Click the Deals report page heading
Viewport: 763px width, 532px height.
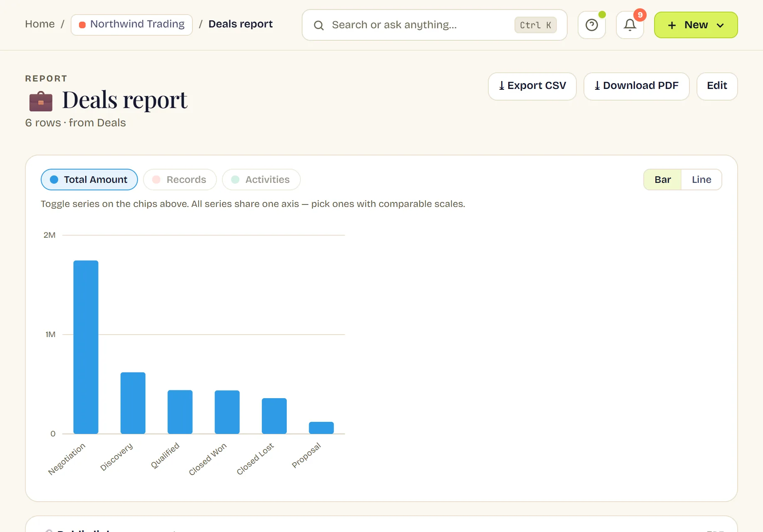125,100
